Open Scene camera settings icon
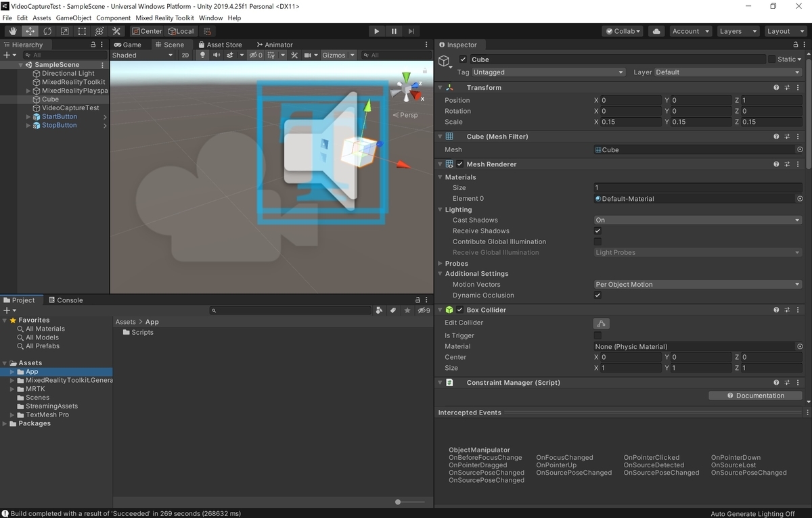The height and width of the screenshot is (518, 812). (308, 55)
